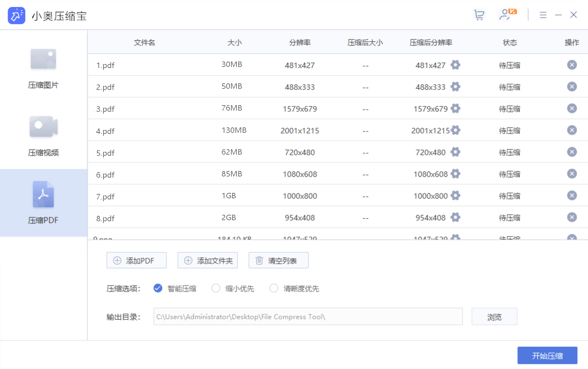Open resolution settings gear for 7.pdf
The width and height of the screenshot is (588, 369).
pyautogui.click(x=455, y=196)
